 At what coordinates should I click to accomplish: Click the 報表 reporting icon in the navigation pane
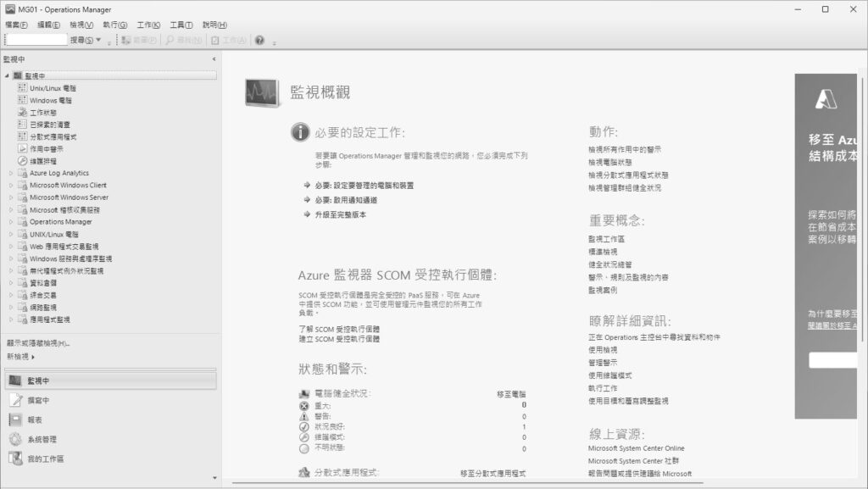15,420
